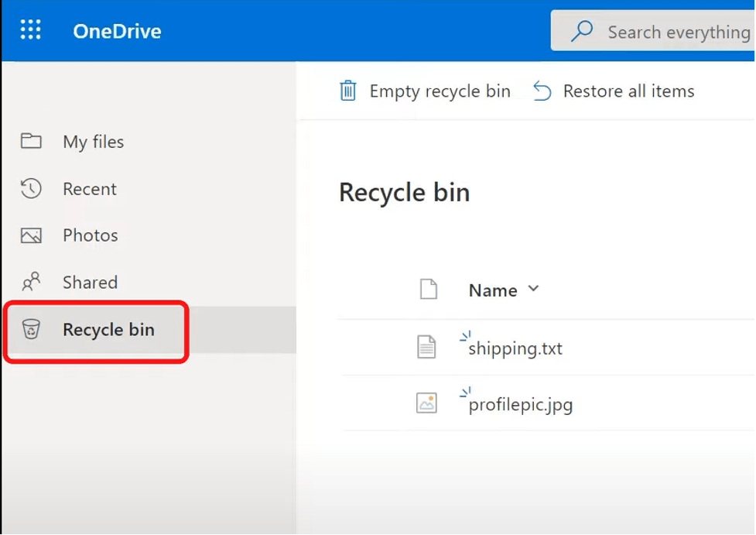Screen dimensions: 756x535
Task: Click the OneDrive title link
Action: click(x=117, y=32)
